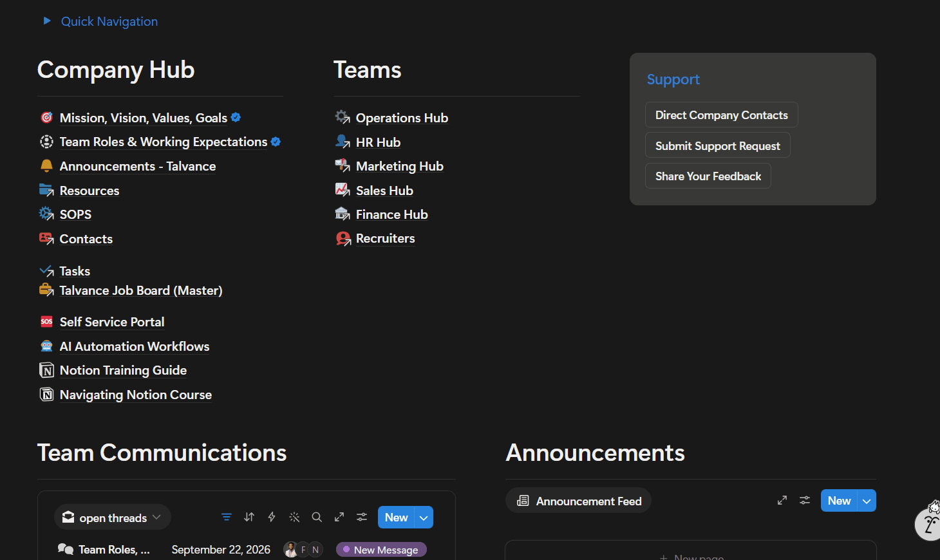
Task: Click the September 22, 2026 date cell
Action: point(221,550)
